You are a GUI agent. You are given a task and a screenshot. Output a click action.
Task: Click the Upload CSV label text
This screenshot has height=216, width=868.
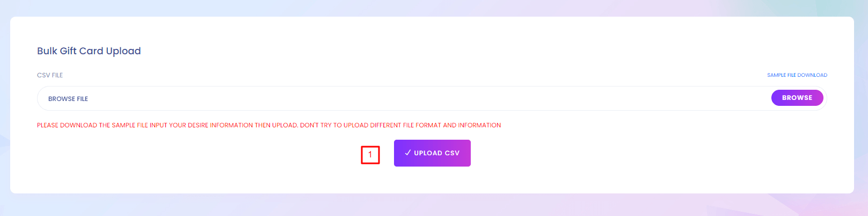[436, 153]
